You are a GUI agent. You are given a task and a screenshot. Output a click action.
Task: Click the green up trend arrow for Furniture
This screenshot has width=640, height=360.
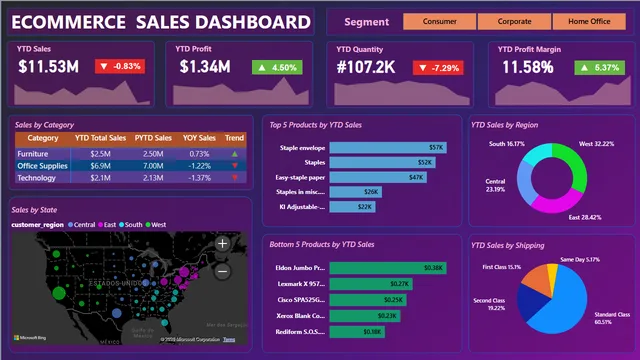(235, 154)
